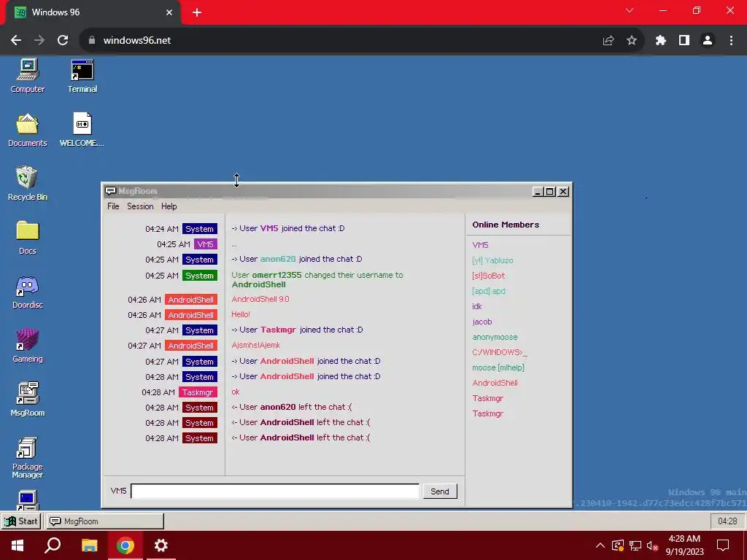Viewport: 747px width, 560px height.
Task: Click the Windows 96 tray clock 04:28
Action: (x=727, y=521)
